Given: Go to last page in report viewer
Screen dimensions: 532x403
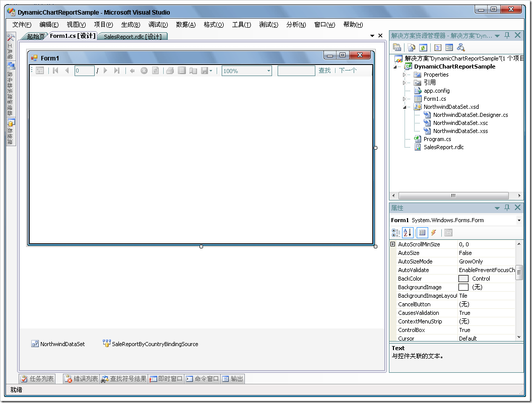Looking at the screenshot, I should pyautogui.click(x=117, y=71).
